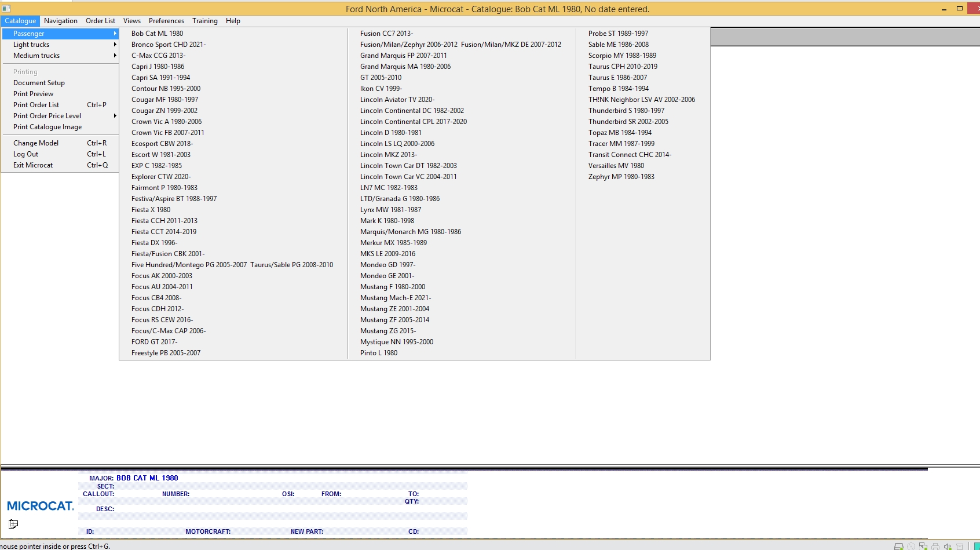Open the Catalogue menu
The width and height of the screenshot is (980, 550).
[x=20, y=21]
